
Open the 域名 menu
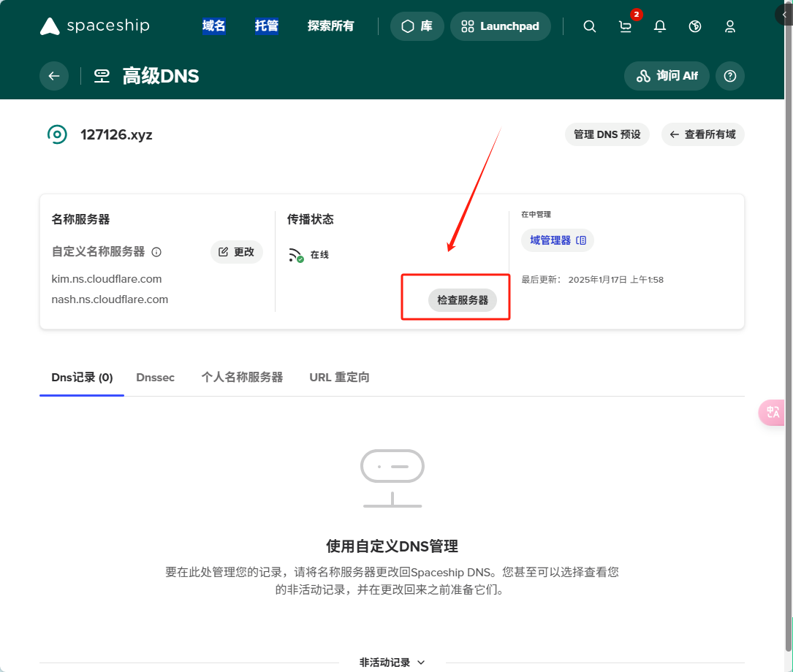pyautogui.click(x=213, y=26)
